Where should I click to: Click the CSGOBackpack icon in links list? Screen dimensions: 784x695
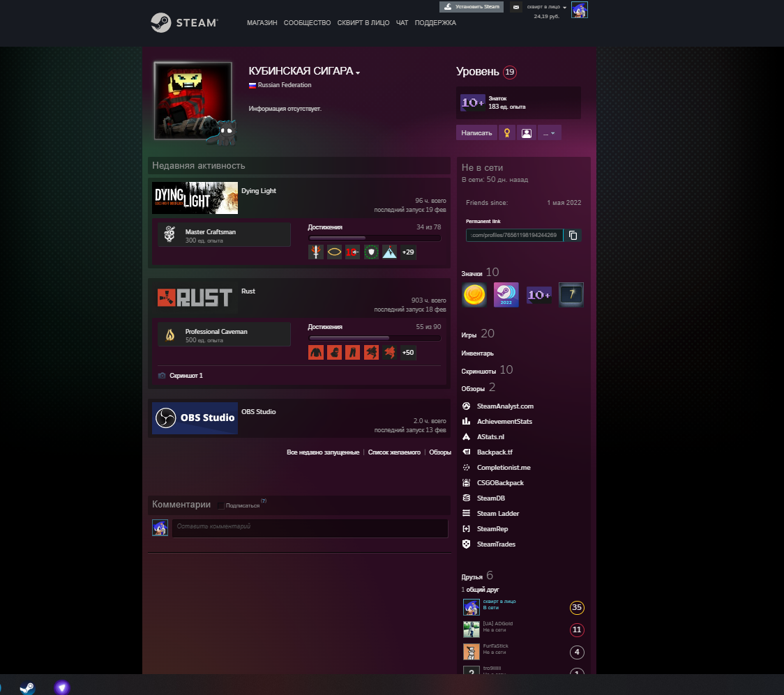point(466,482)
